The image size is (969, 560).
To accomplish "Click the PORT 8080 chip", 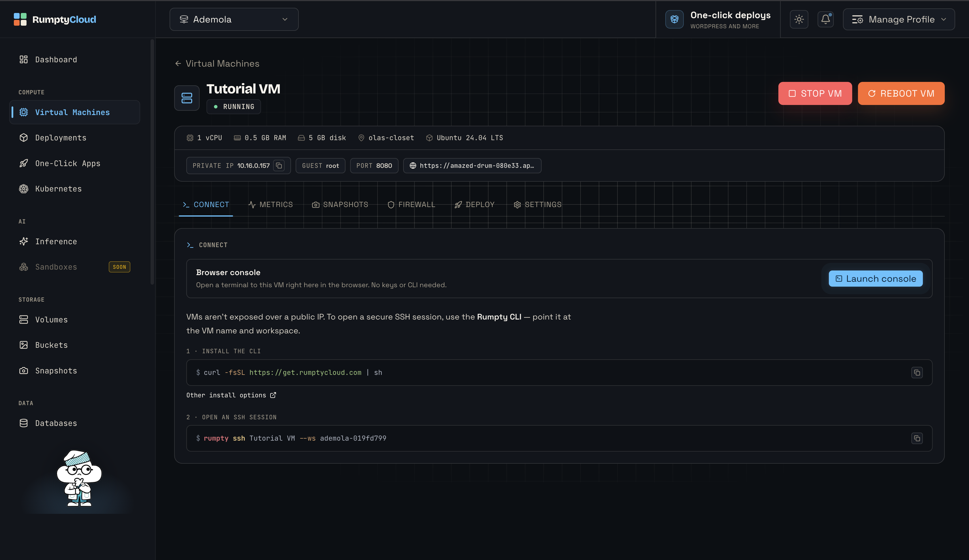I will point(374,166).
